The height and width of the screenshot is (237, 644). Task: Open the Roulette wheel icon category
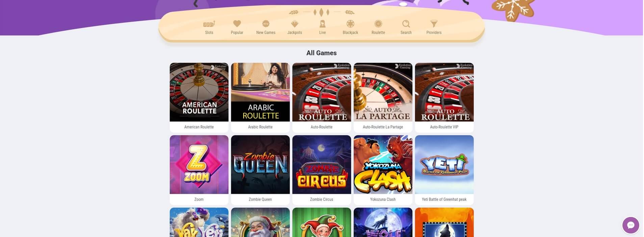tap(378, 24)
